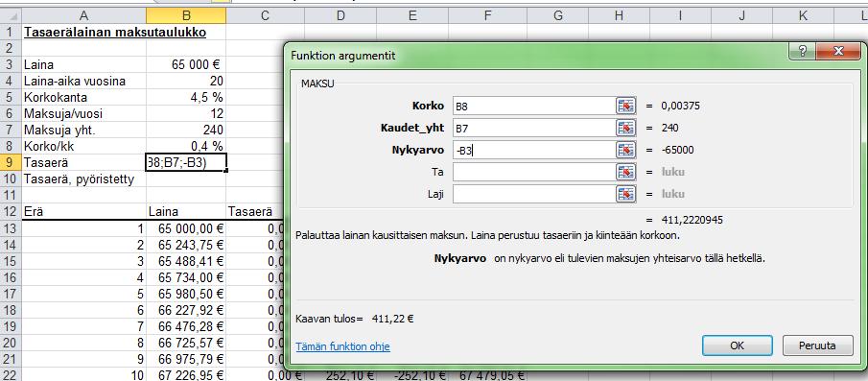Select Korko/kk value cell 0,4 %

point(186,146)
